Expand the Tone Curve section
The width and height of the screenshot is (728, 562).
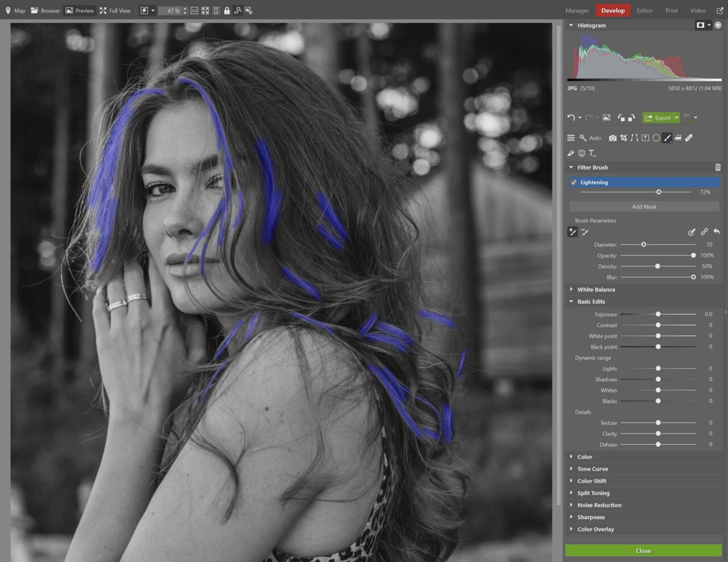click(x=571, y=469)
